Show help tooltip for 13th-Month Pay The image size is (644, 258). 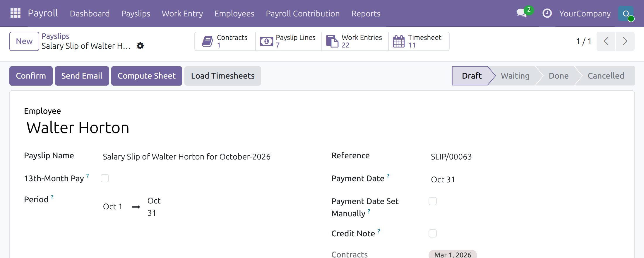(x=88, y=176)
